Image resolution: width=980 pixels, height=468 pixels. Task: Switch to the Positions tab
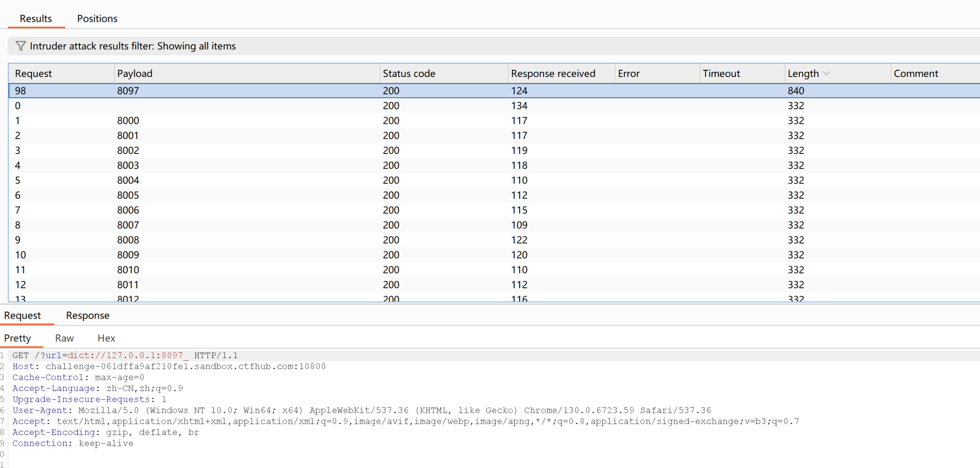(97, 18)
